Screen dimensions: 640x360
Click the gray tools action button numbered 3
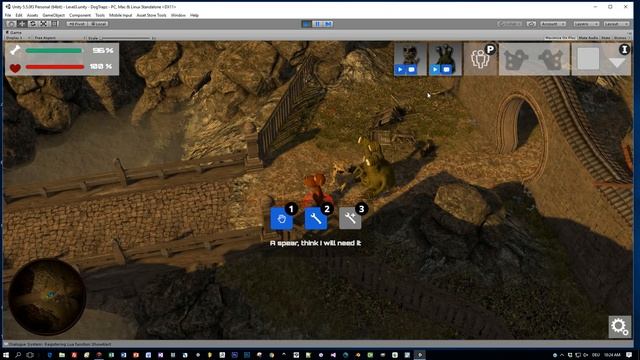pos(350,219)
